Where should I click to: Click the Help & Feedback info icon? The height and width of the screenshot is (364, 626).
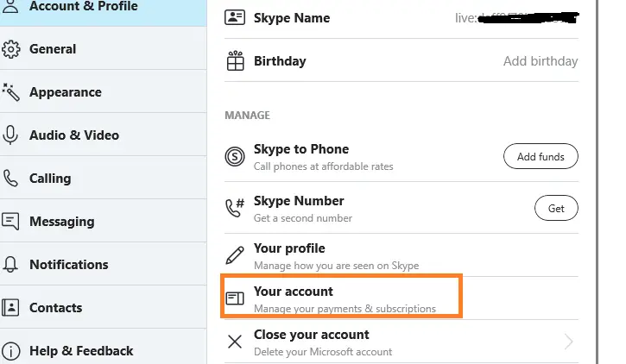click(10, 351)
